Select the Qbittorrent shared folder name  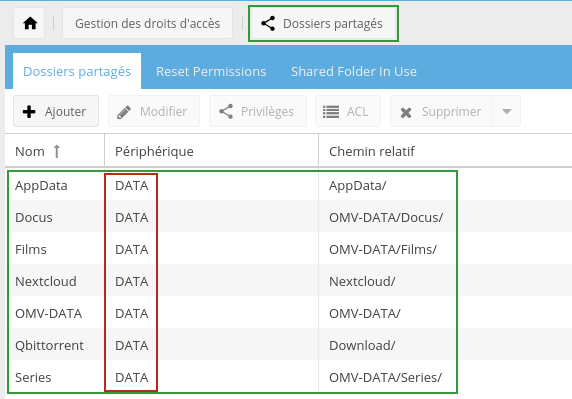click(x=49, y=346)
